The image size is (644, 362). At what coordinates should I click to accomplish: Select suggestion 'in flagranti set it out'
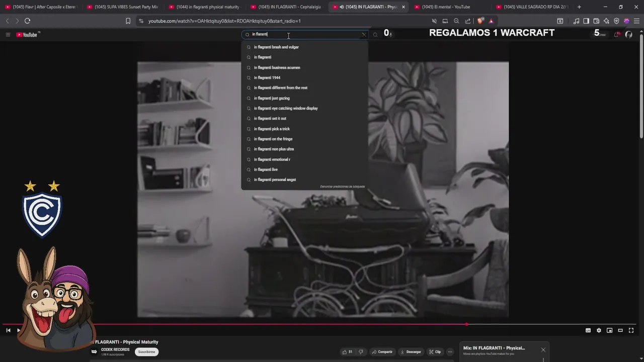point(304,119)
